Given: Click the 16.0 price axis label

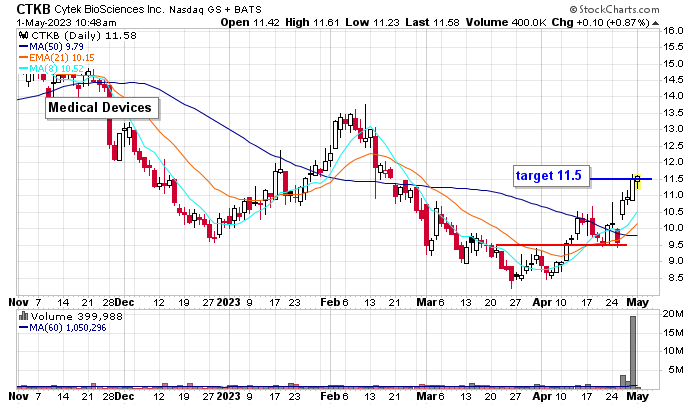Looking at the screenshot, I should click(673, 31).
